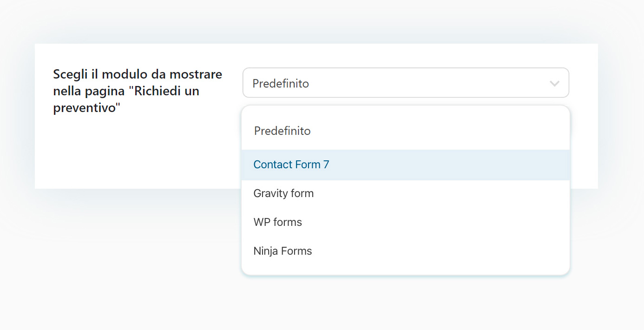The width and height of the screenshot is (644, 330).
Task: Set the quote form to Gravity form
Action: pos(283,193)
